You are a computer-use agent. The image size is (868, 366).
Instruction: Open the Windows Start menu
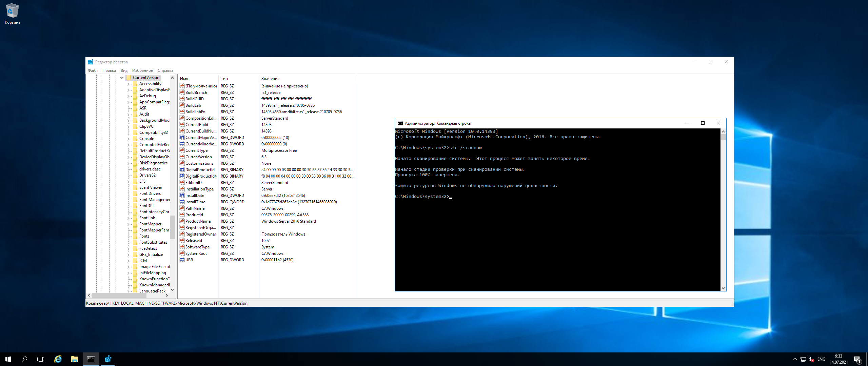point(8,359)
